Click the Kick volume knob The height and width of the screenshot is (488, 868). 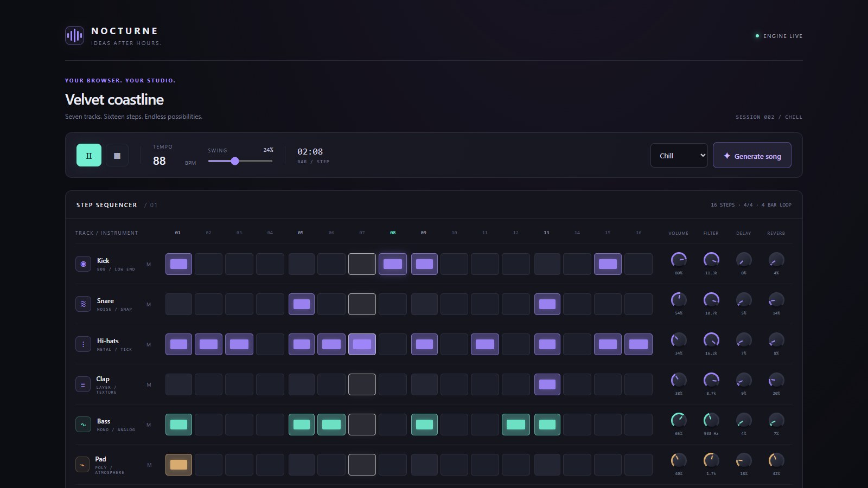click(679, 260)
